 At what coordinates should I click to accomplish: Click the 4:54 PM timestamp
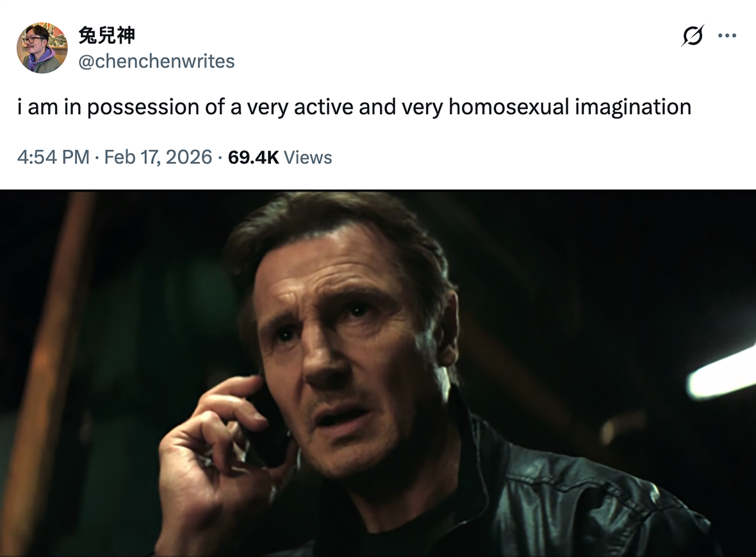tap(54, 157)
